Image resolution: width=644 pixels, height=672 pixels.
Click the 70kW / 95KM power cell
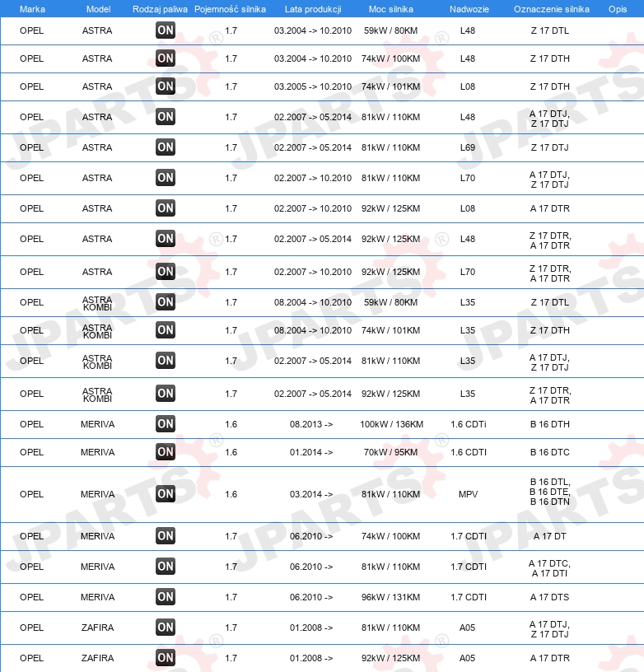tap(391, 452)
